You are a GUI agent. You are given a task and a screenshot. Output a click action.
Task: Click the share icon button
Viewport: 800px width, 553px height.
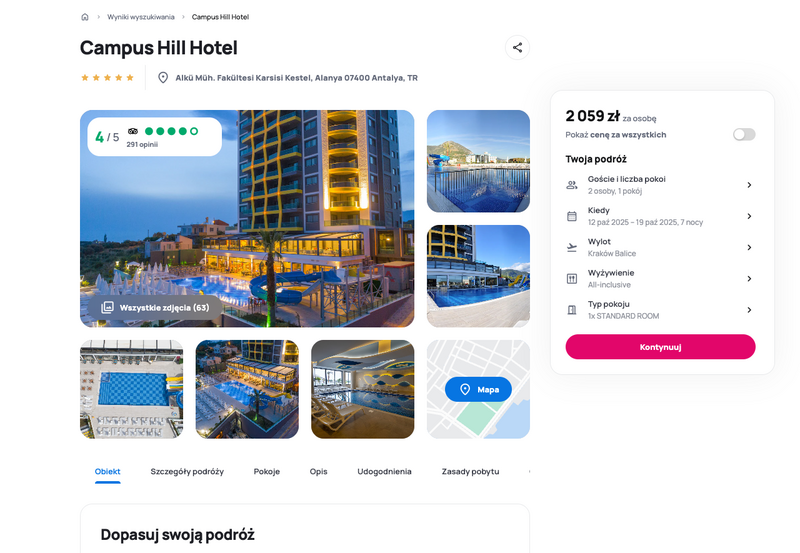click(517, 47)
